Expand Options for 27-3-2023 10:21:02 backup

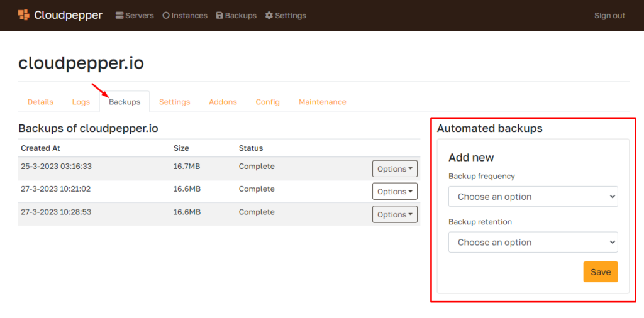pos(395,192)
